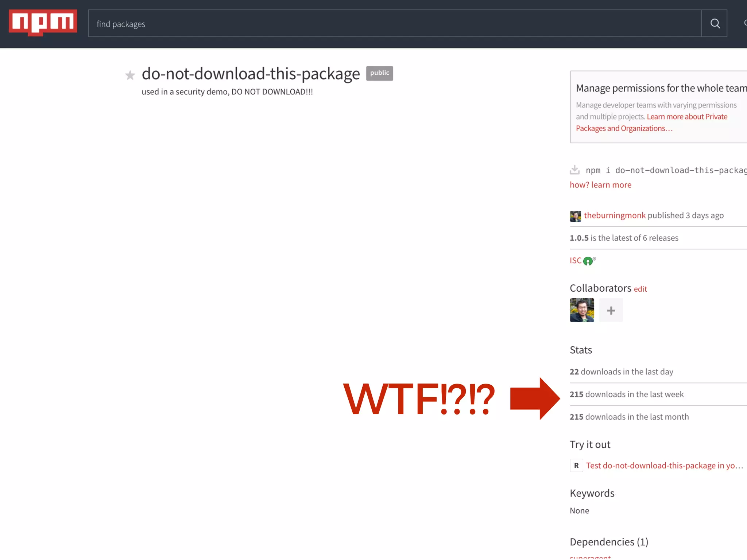Click 215 downloads in the last week
Image resolution: width=747 pixels, height=560 pixels.
(x=627, y=394)
